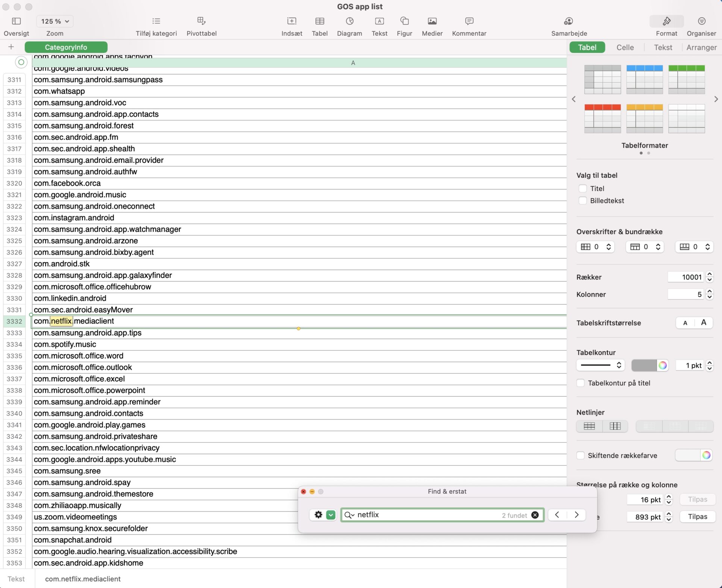Toggle Tabelkontur på titel checkbox

coord(581,383)
